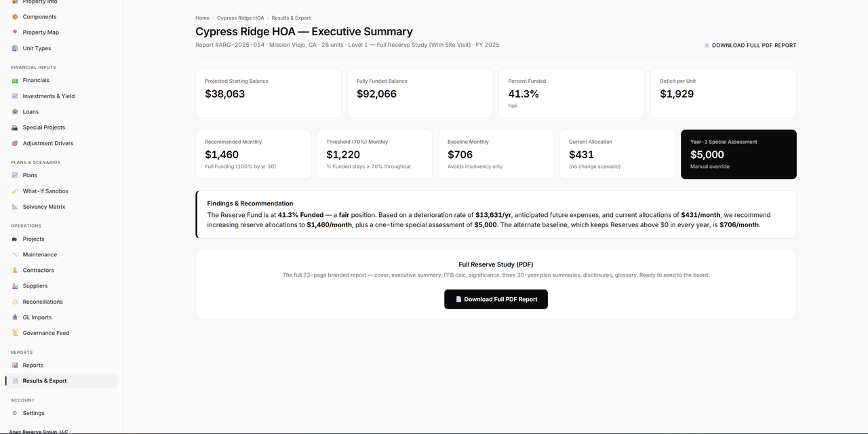Click the Investments & Yield chart icon
The height and width of the screenshot is (434, 868).
click(15, 96)
